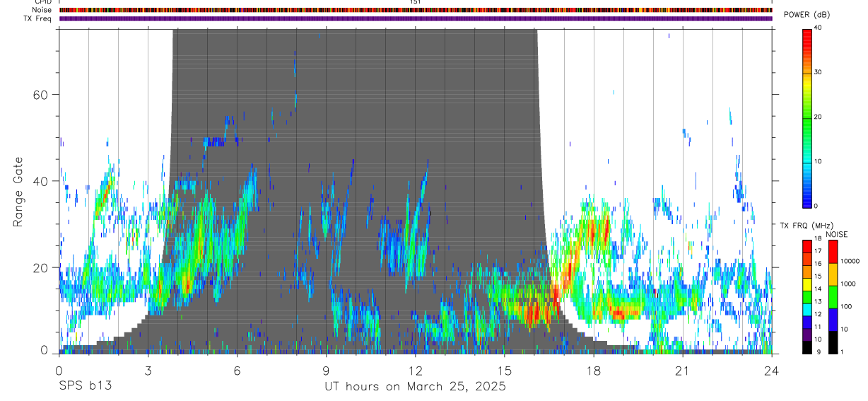Viewport: 868px width, 401px height.
Task: Click the SPS b13 label
Action: (85, 387)
